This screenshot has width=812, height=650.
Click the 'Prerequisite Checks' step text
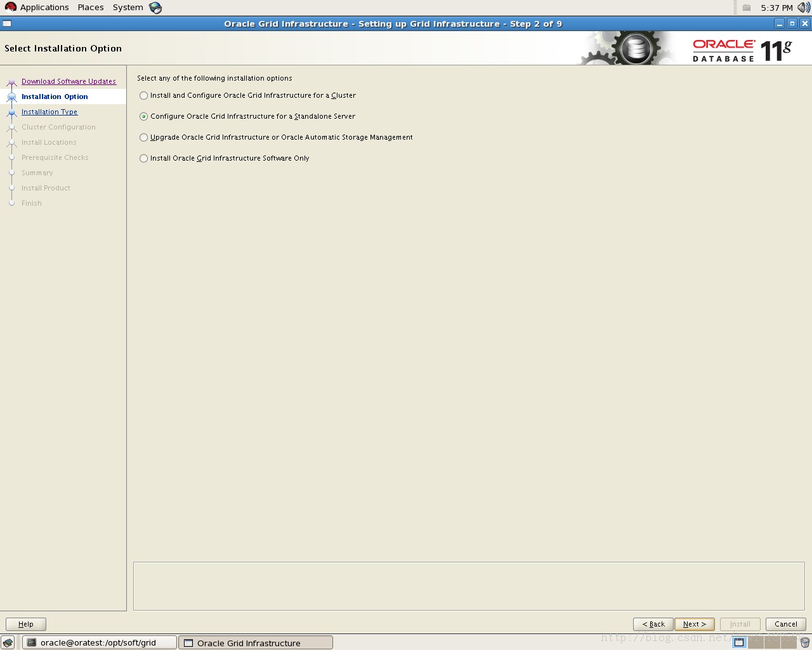pyautogui.click(x=55, y=157)
